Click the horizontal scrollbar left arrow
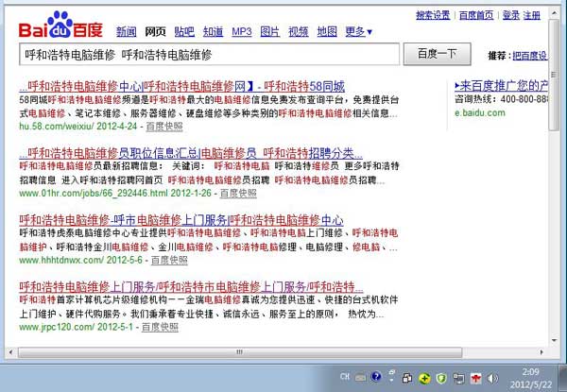Viewport: 567px width, 392px height. [x=10, y=352]
